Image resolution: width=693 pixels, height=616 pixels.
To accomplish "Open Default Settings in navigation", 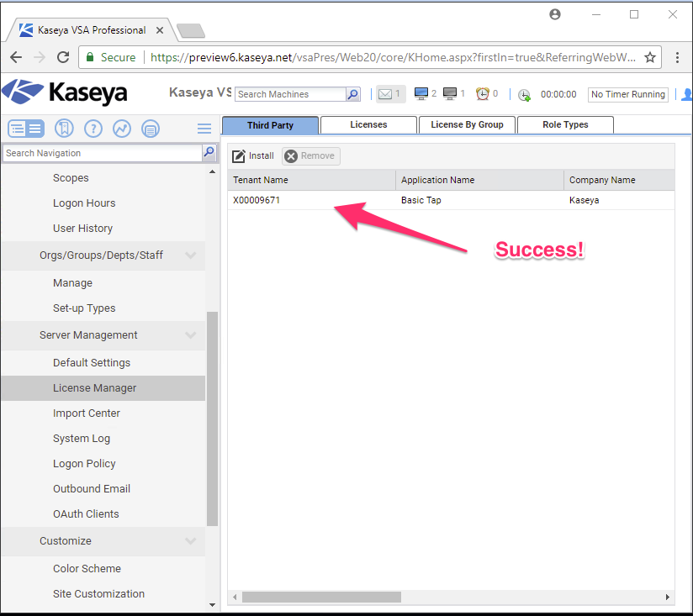I will (92, 363).
